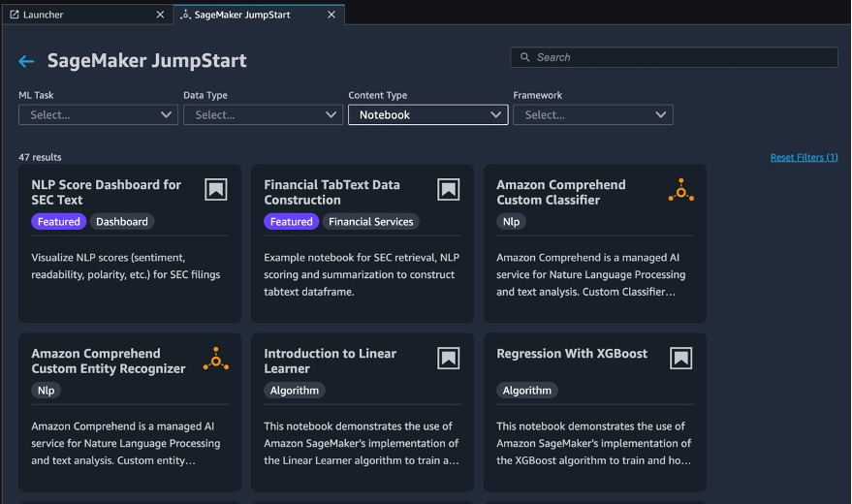Click the Financial Services tag
This screenshot has width=852, height=504.
(x=371, y=222)
